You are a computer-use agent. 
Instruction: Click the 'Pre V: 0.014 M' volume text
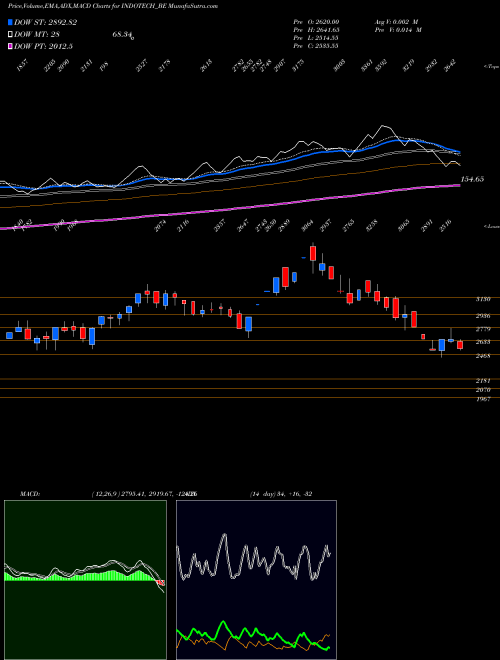coord(398,30)
